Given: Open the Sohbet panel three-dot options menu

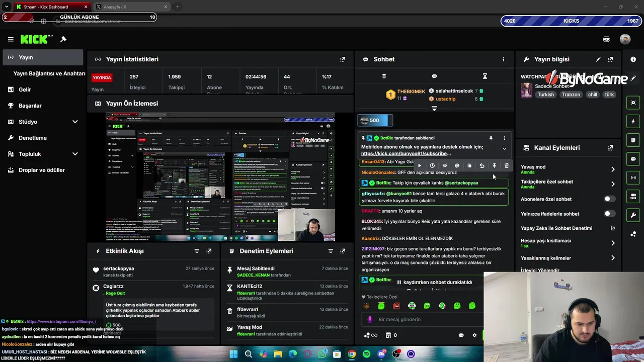Looking at the screenshot, I should tap(503, 59).
